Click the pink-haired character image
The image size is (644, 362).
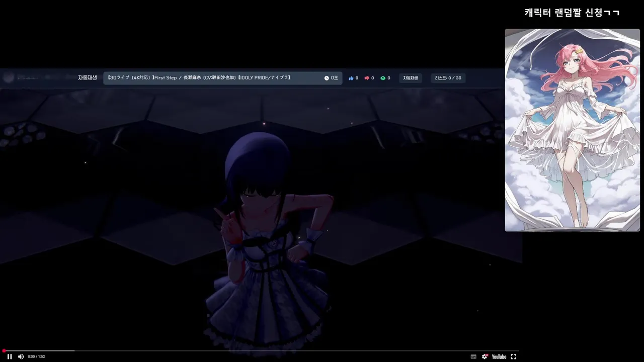(x=573, y=130)
